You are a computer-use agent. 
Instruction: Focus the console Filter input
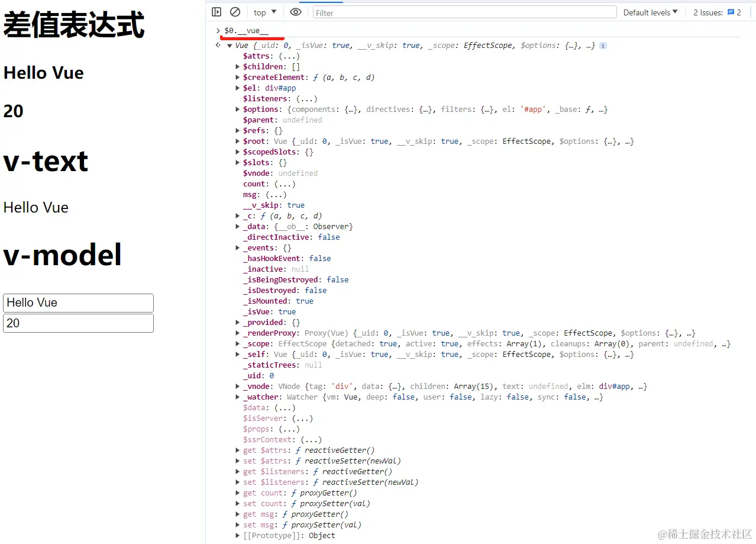464,12
